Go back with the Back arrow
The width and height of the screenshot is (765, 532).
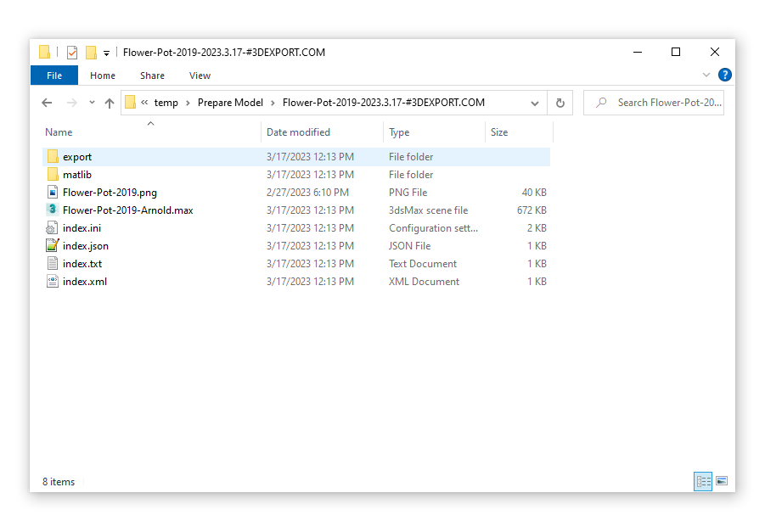pos(47,103)
